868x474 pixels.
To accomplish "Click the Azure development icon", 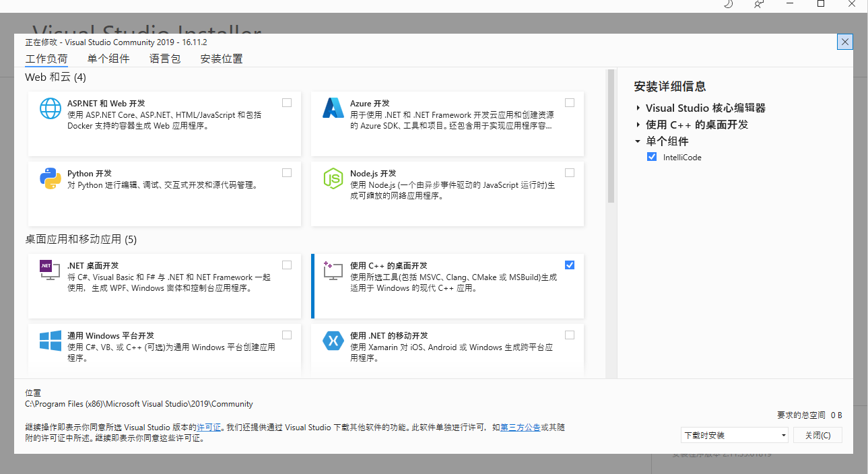I will point(333,108).
